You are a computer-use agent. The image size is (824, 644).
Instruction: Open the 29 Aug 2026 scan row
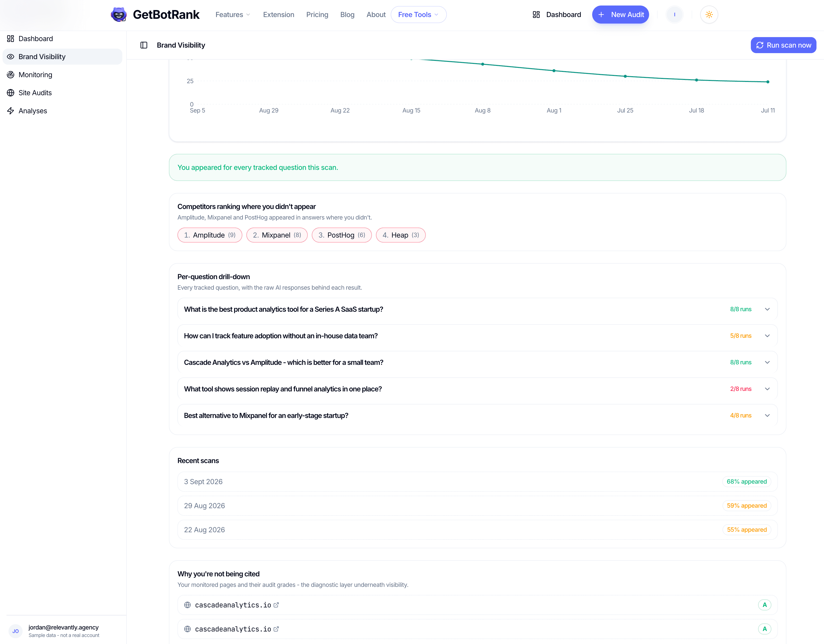477,506
